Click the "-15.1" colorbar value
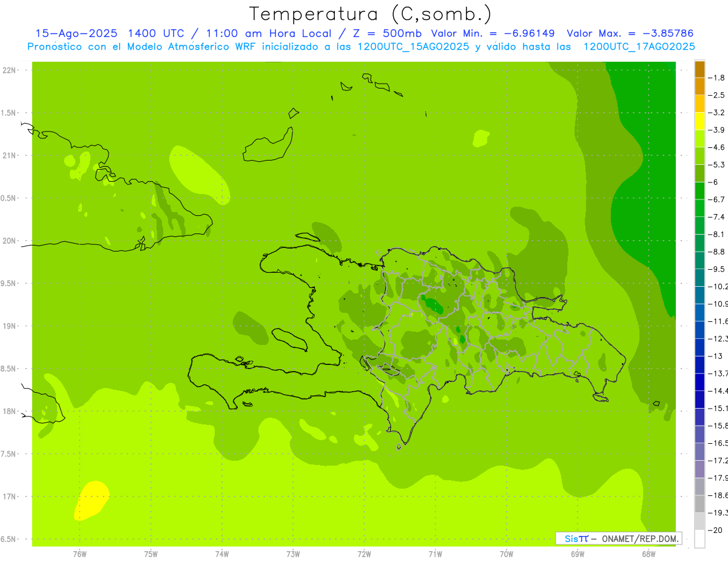Image resolution: width=728 pixels, height=562 pixels. (x=718, y=408)
